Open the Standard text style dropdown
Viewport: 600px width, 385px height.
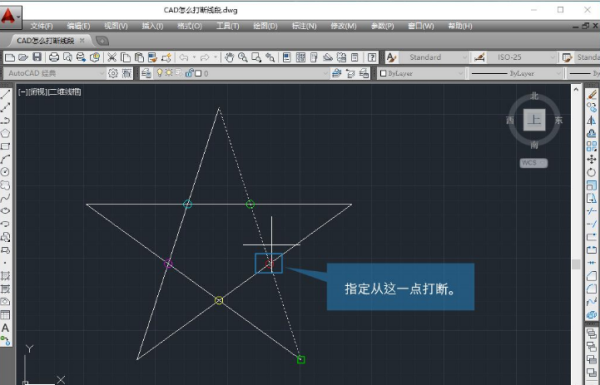pyautogui.click(x=434, y=57)
